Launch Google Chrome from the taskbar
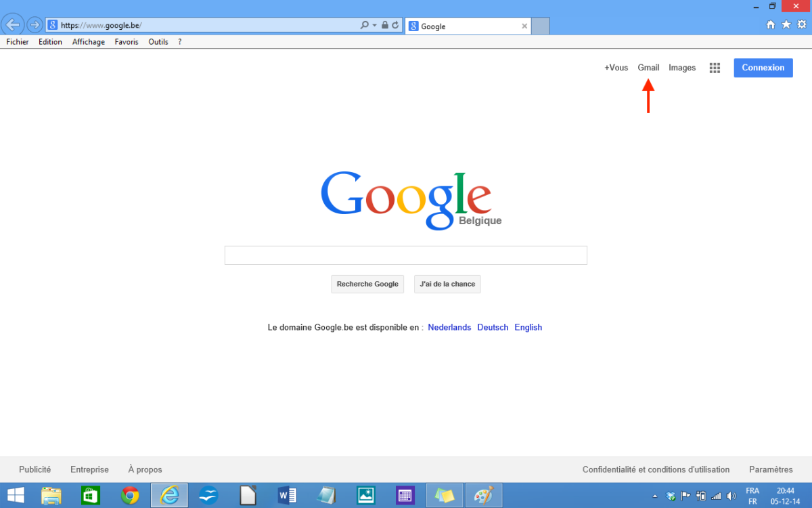 click(130, 496)
